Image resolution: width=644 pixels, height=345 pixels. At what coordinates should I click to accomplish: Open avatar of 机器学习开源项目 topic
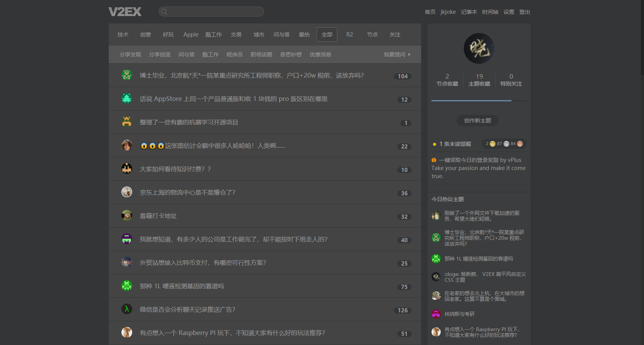127,122
